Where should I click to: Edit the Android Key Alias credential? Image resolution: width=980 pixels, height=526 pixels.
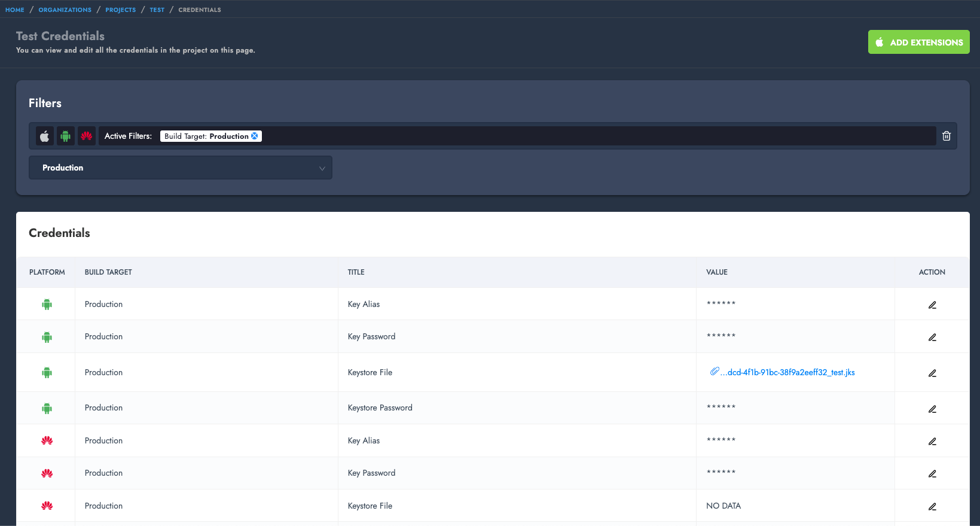[932, 305]
